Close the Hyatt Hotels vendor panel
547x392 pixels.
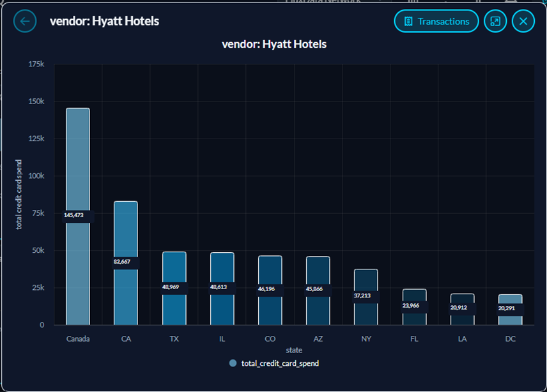tap(523, 21)
